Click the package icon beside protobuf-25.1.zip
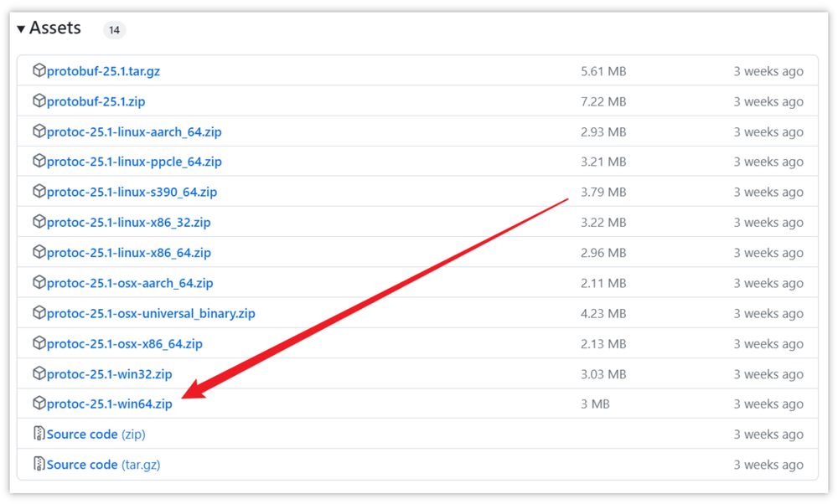Screen dimensions: 838x504 click(x=39, y=101)
